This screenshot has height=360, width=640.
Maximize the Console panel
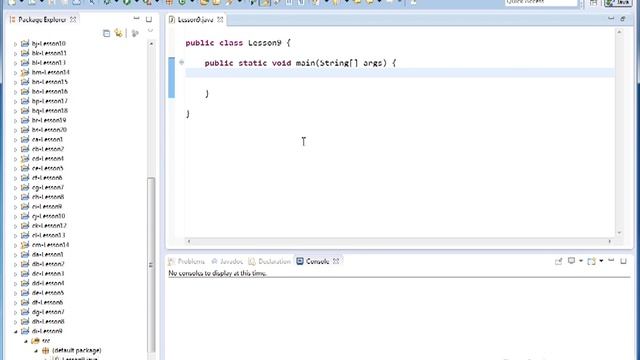(623, 261)
